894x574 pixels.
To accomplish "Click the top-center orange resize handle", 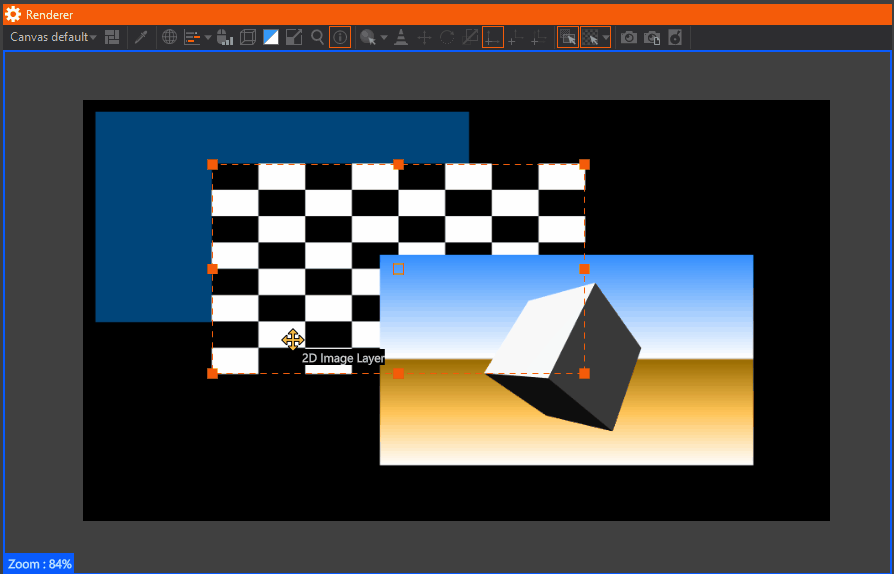I will [x=398, y=164].
